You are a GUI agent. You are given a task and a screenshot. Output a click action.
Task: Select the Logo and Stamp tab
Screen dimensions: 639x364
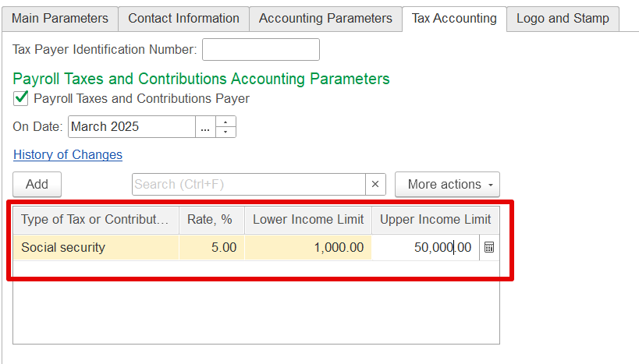[x=563, y=19]
